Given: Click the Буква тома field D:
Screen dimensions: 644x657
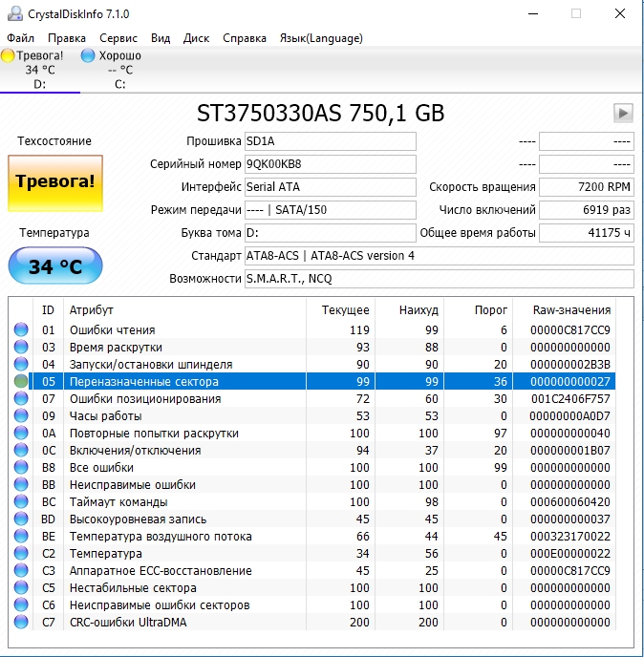Looking at the screenshot, I should 331,233.
